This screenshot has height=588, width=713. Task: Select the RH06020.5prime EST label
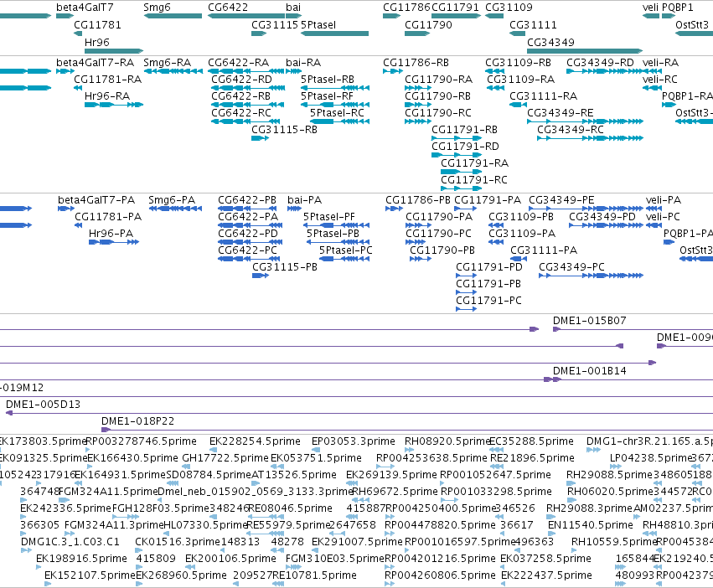609,492
